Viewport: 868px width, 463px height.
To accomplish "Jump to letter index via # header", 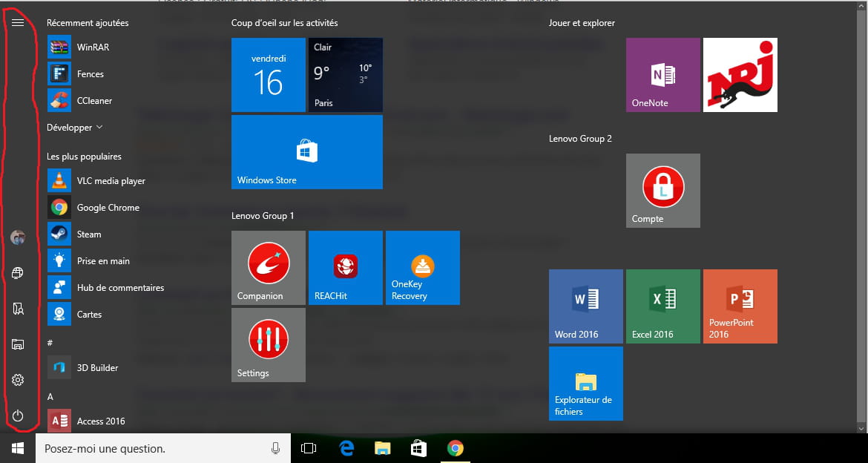I will click(x=50, y=343).
